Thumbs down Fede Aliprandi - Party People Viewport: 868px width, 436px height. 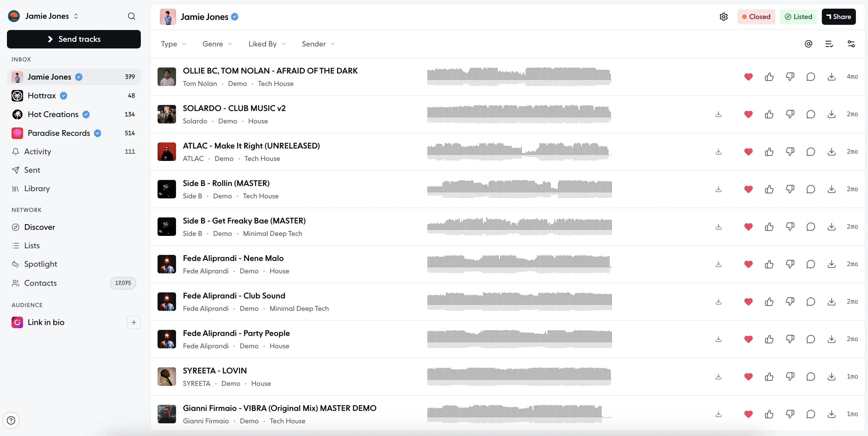click(x=790, y=339)
